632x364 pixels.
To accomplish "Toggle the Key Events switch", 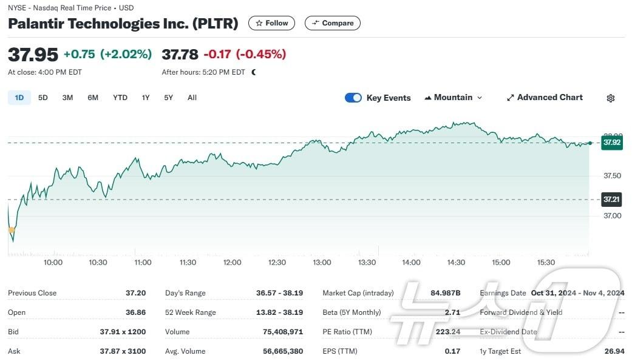I will 353,98.
